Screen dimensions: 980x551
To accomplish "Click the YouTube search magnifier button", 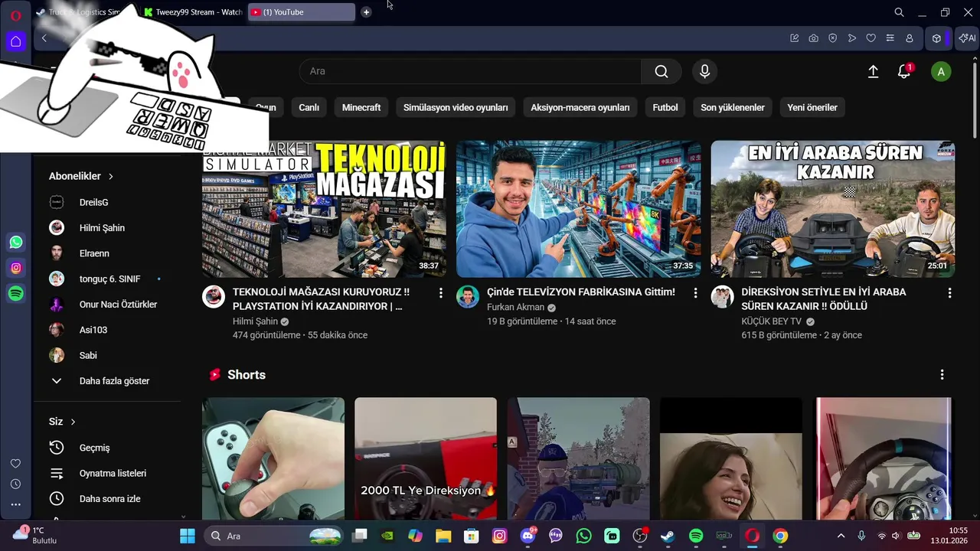I will pos(661,71).
